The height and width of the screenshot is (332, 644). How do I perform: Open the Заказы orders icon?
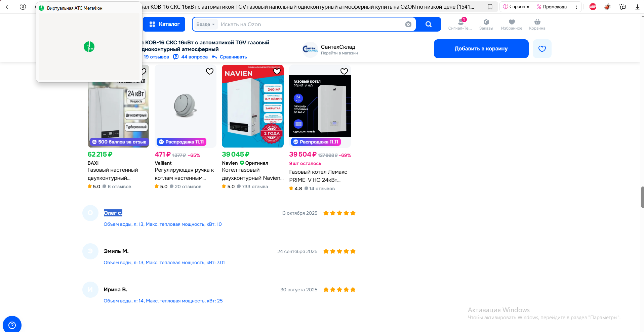(486, 24)
